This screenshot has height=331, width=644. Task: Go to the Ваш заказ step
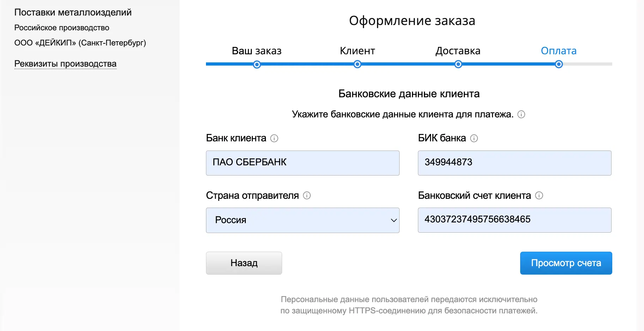coord(257,51)
